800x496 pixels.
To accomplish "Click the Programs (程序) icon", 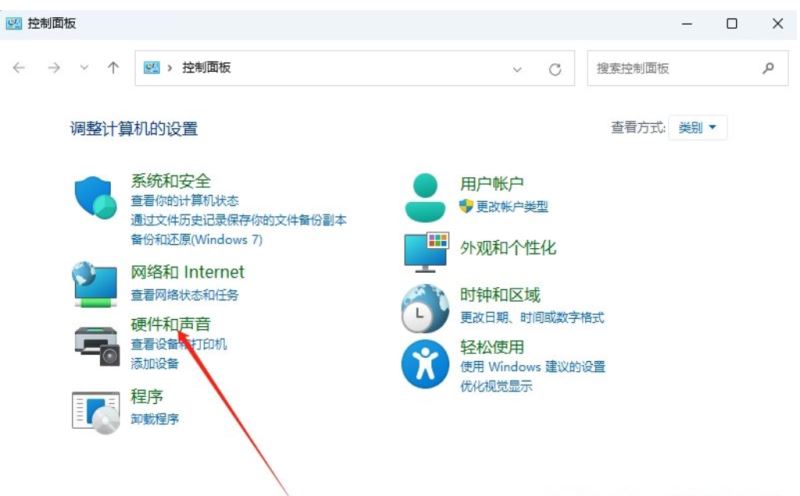I will [x=96, y=410].
